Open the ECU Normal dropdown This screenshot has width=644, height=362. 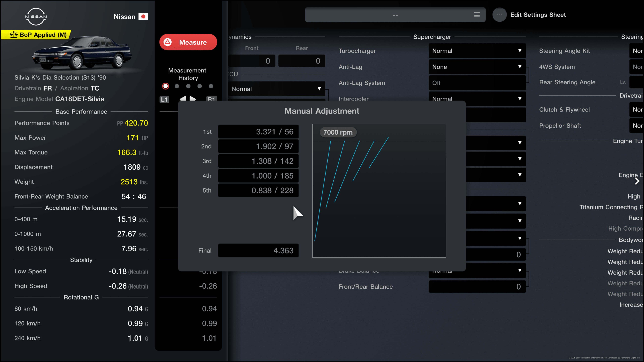click(x=277, y=89)
